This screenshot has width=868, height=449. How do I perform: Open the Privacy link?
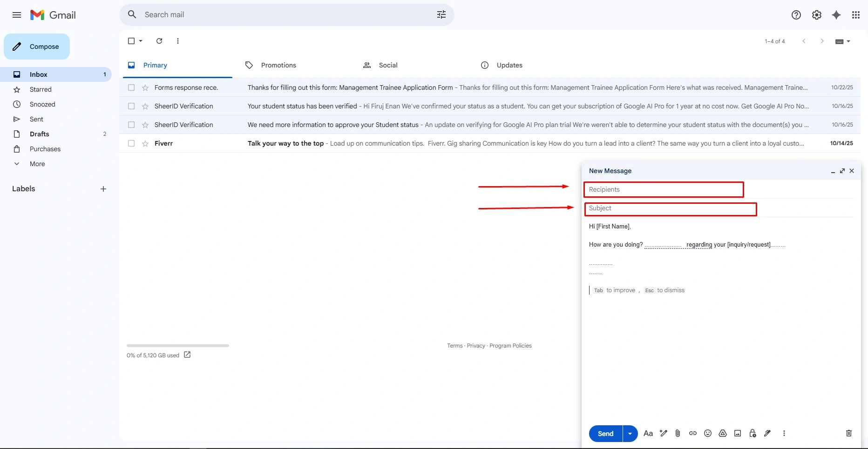tap(476, 346)
